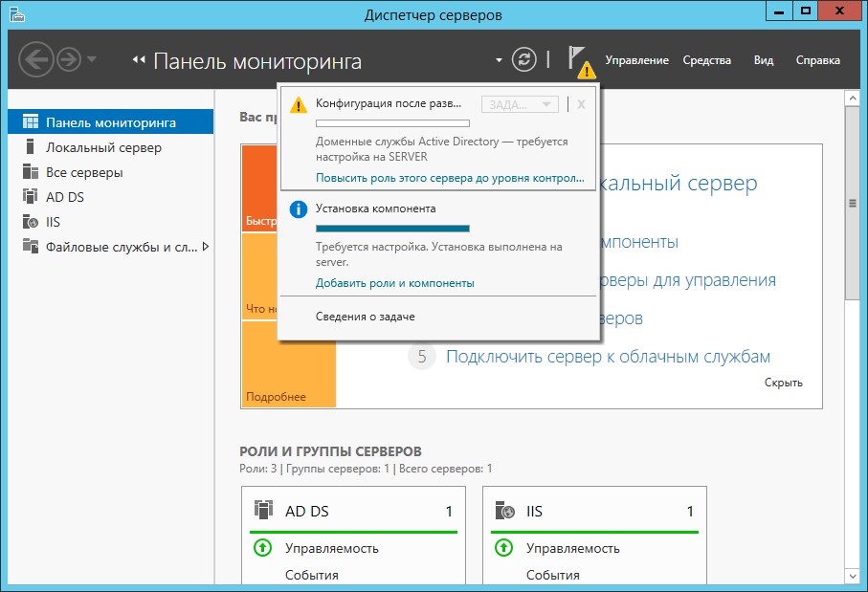
Task: Open the ЗАДА... dropdown in notification
Action: coord(520,104)
